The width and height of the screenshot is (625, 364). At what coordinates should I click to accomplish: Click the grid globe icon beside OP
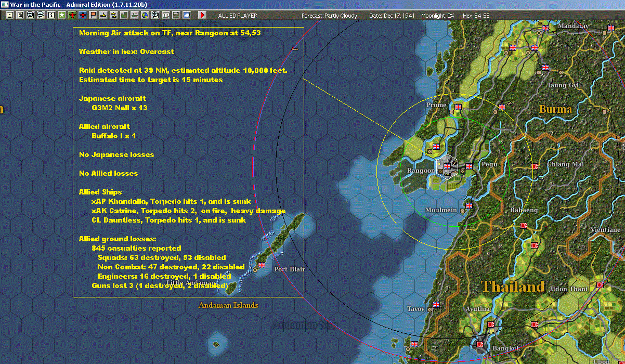(x=155, y=15)
